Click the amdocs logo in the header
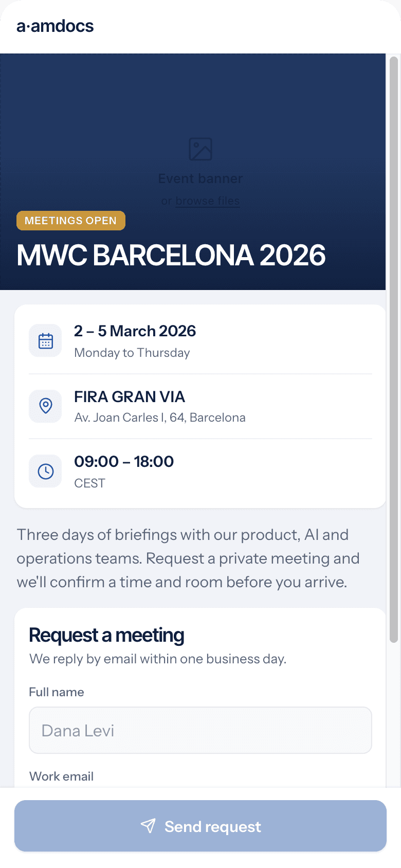This screenshot has height=868, width=401. pyautogui.click(x=55, y=26)
